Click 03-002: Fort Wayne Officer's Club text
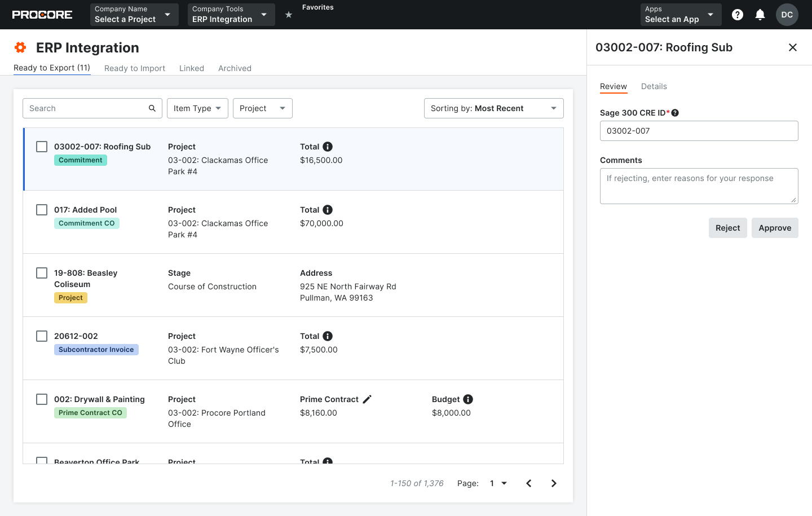The width and height of the screenshot is (812, 516). (223, 355)
